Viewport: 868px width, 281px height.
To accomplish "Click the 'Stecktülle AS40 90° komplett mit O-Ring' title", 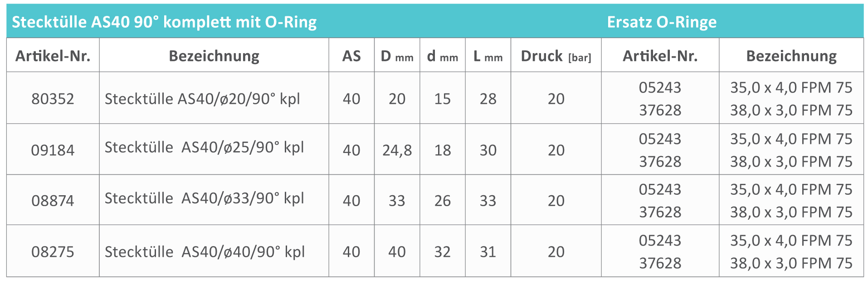I will click(164, 22).
